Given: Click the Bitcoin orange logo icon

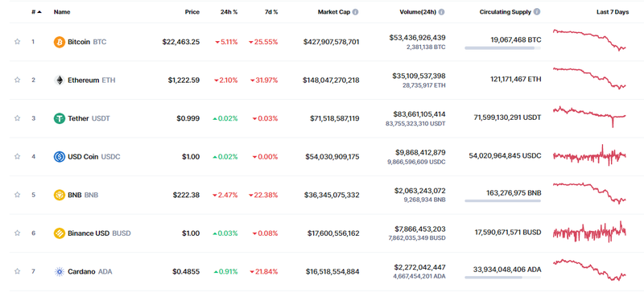Looking at the screenshot, I should [60, 42].
